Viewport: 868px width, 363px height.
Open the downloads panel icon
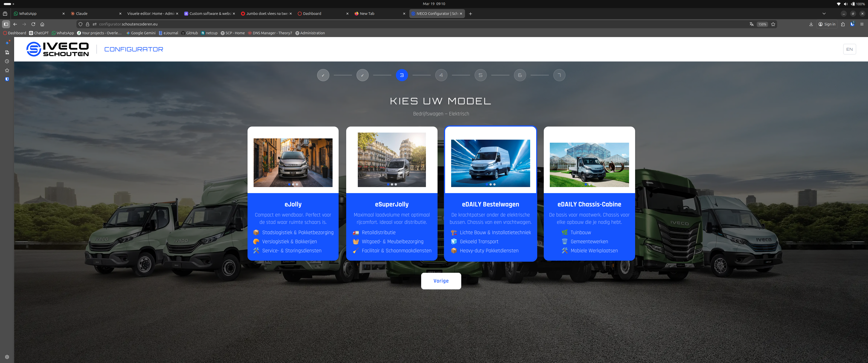pos(811,24)
